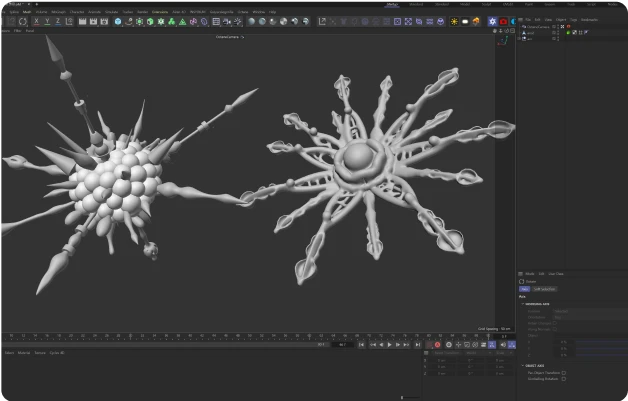
Task: Open the viewport Panel menu
Action: 30,30
